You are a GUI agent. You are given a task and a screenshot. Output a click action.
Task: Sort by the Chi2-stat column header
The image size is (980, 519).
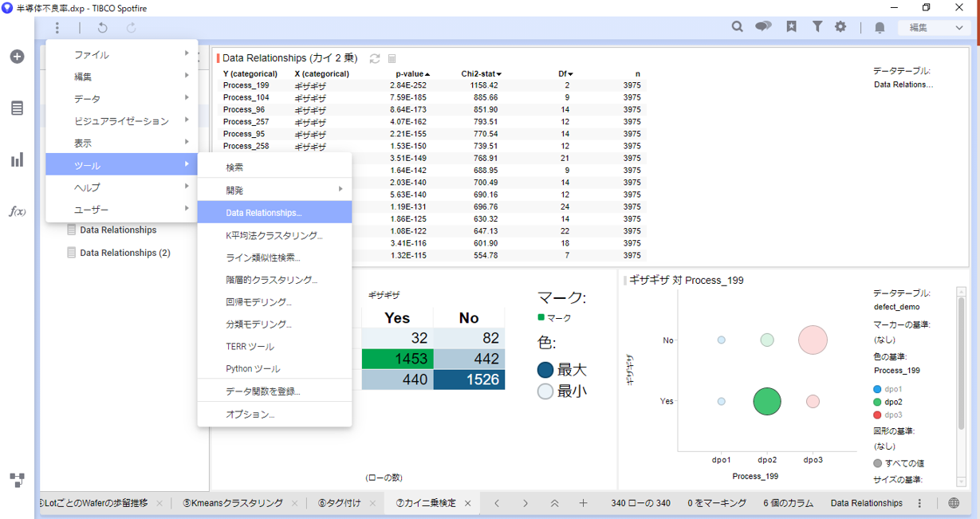[481, 73]
